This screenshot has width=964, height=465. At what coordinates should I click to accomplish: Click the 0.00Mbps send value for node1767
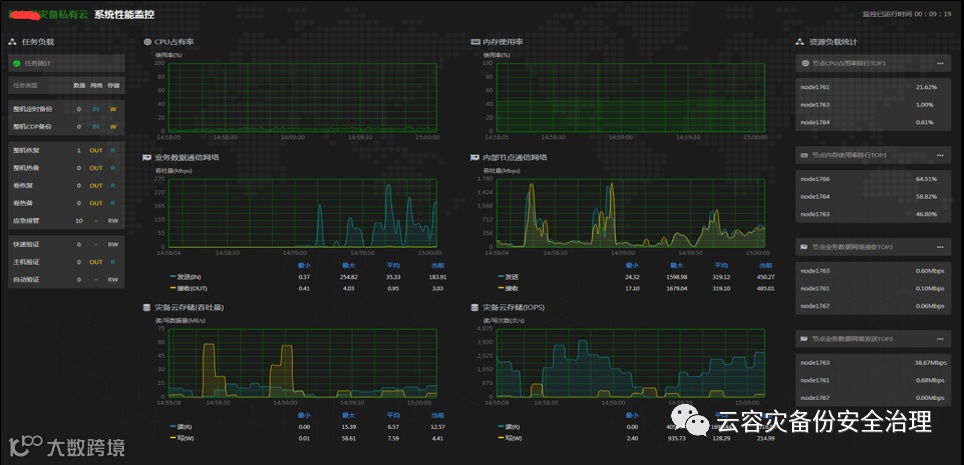click(x=930, y=398)
